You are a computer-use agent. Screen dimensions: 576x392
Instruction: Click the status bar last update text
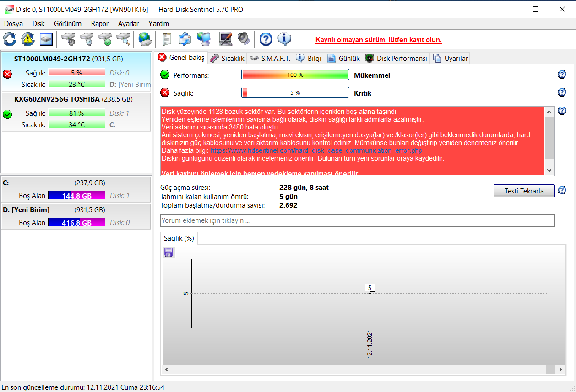pyautogui.click(x=83, y=387)
